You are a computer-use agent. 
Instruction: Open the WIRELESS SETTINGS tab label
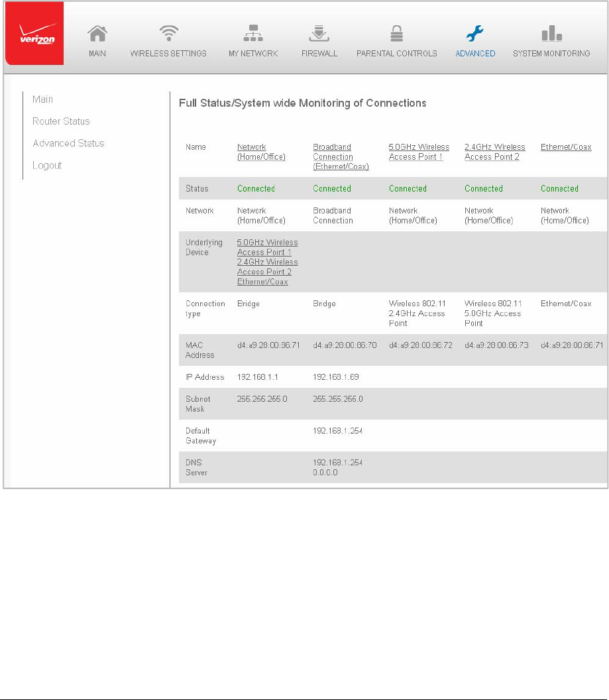click(x=168, y=54)
